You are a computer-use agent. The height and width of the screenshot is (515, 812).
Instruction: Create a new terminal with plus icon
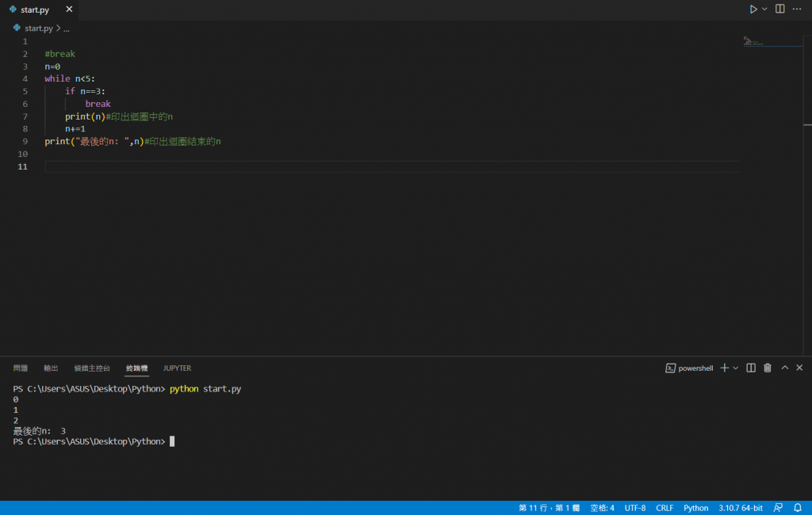pyautogui.click(x=724, y=368)
